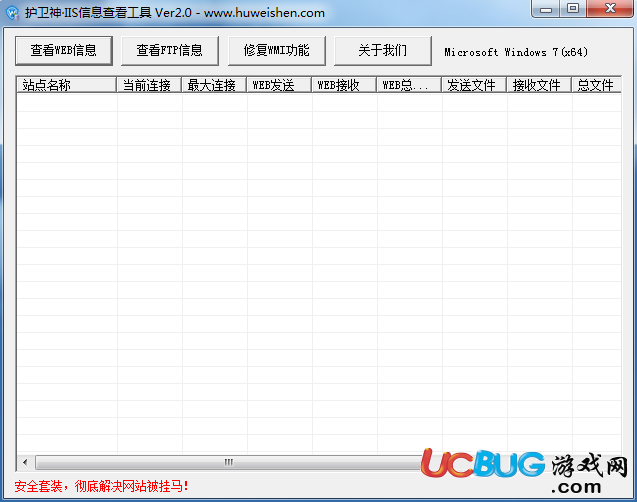Minimize the IIS info tool window

coord(546,9)
